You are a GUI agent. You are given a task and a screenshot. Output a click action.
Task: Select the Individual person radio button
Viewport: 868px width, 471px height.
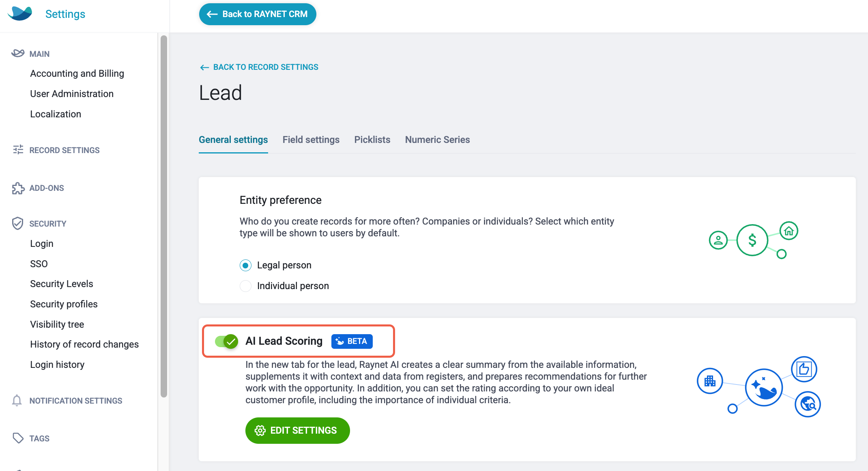(x=245, y=286)
